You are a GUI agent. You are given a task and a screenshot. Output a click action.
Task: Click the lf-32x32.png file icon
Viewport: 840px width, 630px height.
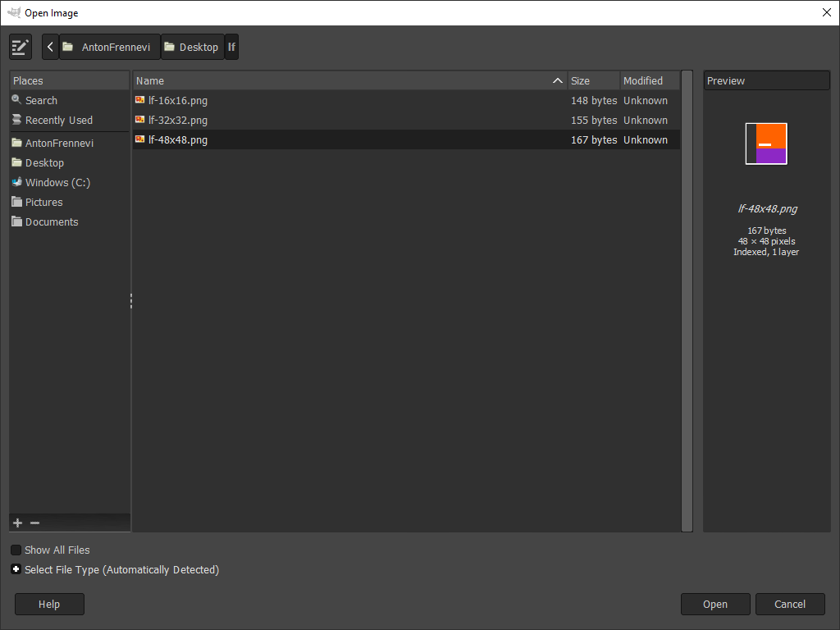click(139, 120)
